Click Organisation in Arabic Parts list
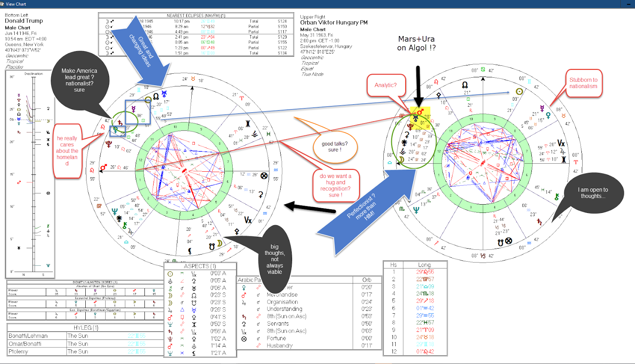The image size is (635, 364). (282, 302)
